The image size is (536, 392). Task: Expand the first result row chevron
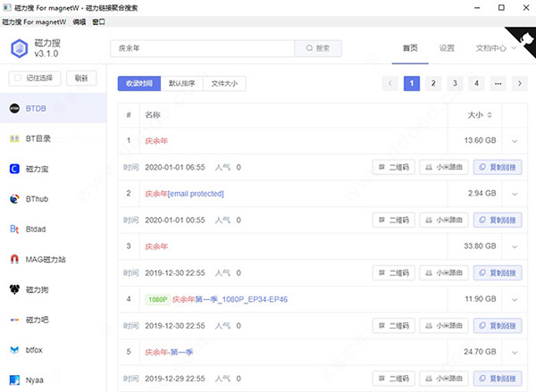click(515, 141)
